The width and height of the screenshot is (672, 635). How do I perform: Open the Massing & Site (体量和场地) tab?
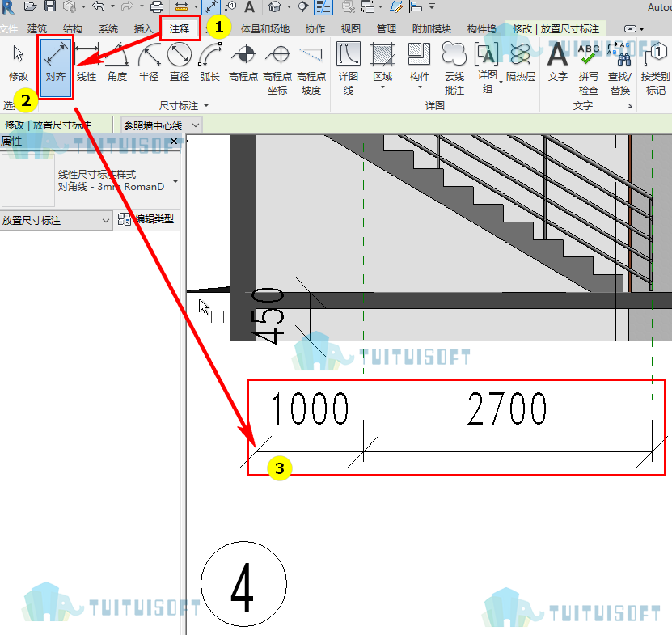[x=265, y=29]
